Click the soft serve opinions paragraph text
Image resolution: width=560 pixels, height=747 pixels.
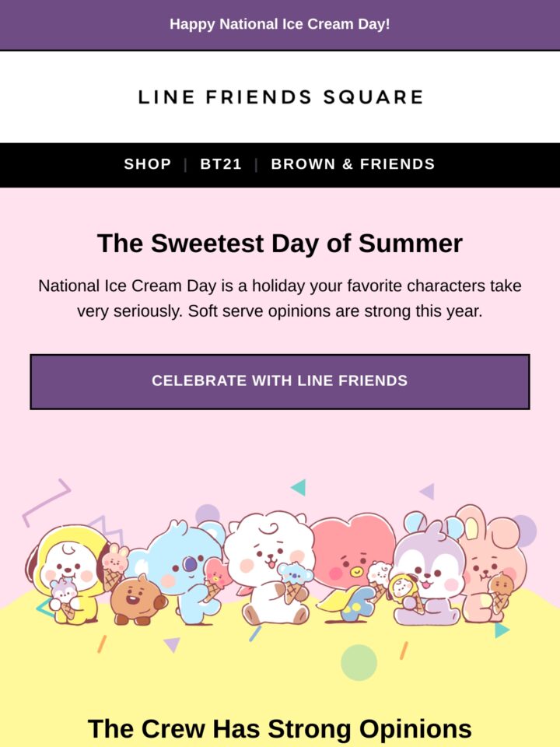[x=280, y=298]
